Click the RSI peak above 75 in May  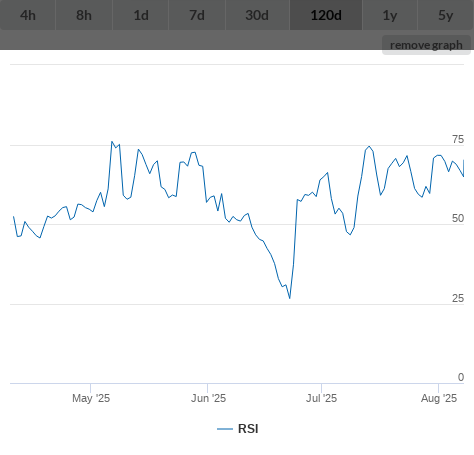click(112, 142)
